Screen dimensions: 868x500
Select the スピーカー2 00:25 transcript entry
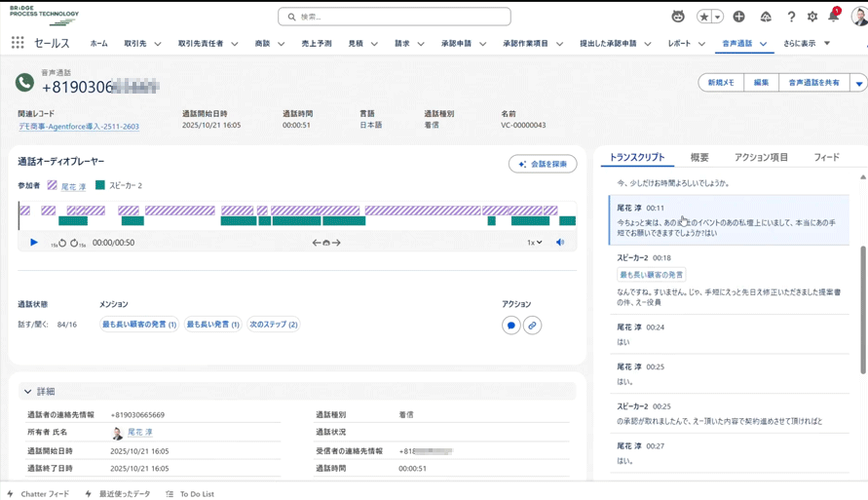[x=729, y=413]
